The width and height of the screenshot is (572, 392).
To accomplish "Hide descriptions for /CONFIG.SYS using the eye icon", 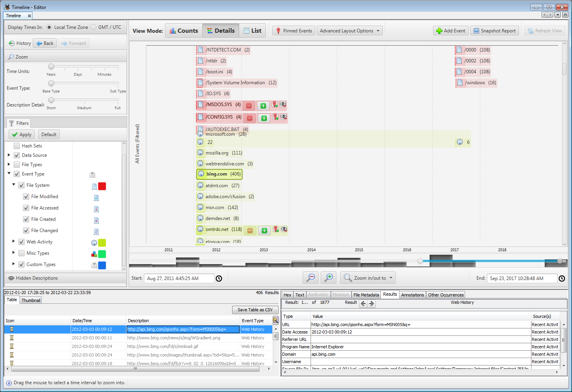I will click(x=283, y=118).
